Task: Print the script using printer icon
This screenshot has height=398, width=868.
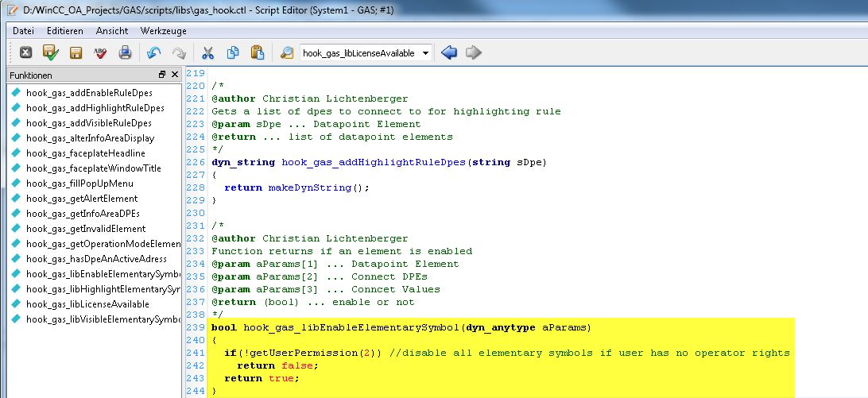Action: pyautogui.click(x=125, y=53)
